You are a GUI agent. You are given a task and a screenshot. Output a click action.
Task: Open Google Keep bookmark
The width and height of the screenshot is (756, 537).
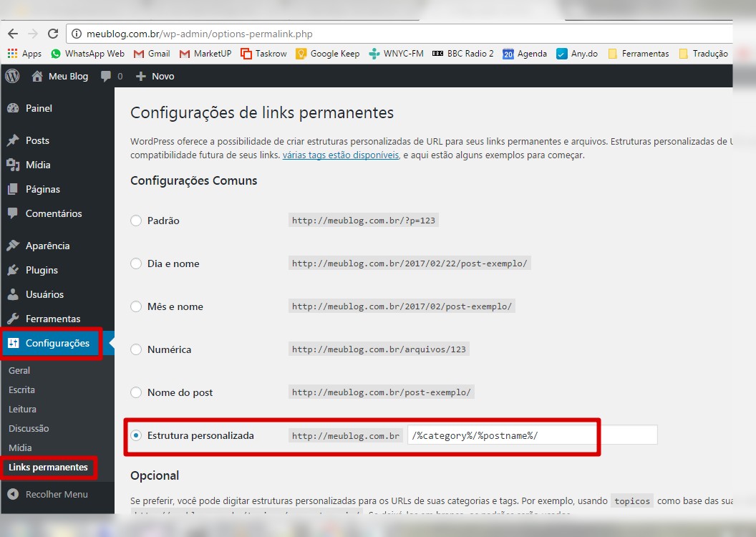(x=328, y=54)
